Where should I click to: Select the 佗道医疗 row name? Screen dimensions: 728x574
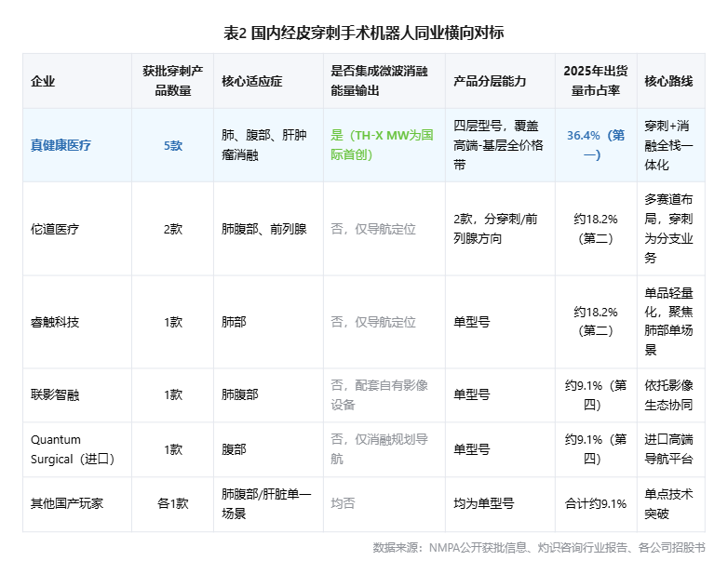pyautogui.click(x=55, y=229)
